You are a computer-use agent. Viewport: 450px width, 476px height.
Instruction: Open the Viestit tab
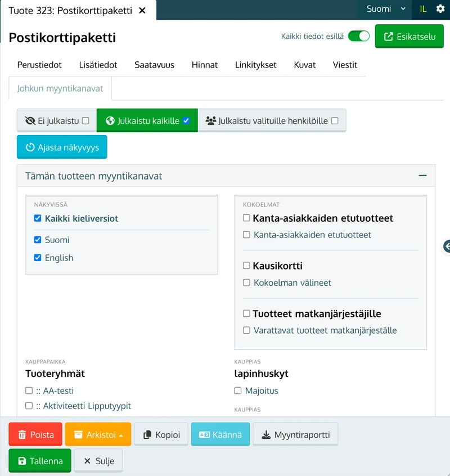pyautogui.click(x=345, y=65)
